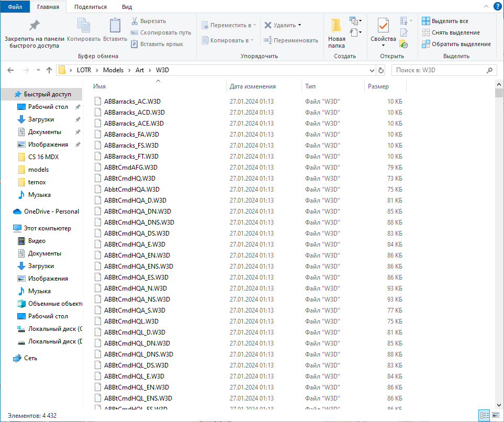The width and height of the screenshot is (504, 422).
Task: Switch to the Главная tab
Action: pos(48,7)
